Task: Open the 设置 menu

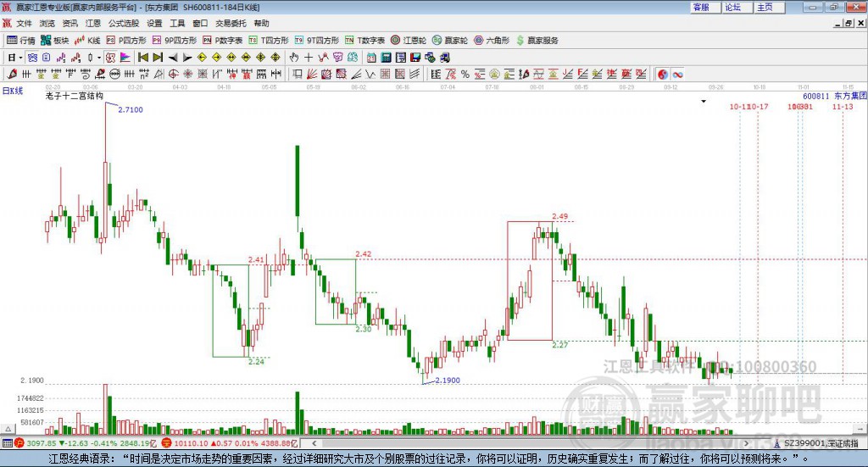Action: point(154,23)
